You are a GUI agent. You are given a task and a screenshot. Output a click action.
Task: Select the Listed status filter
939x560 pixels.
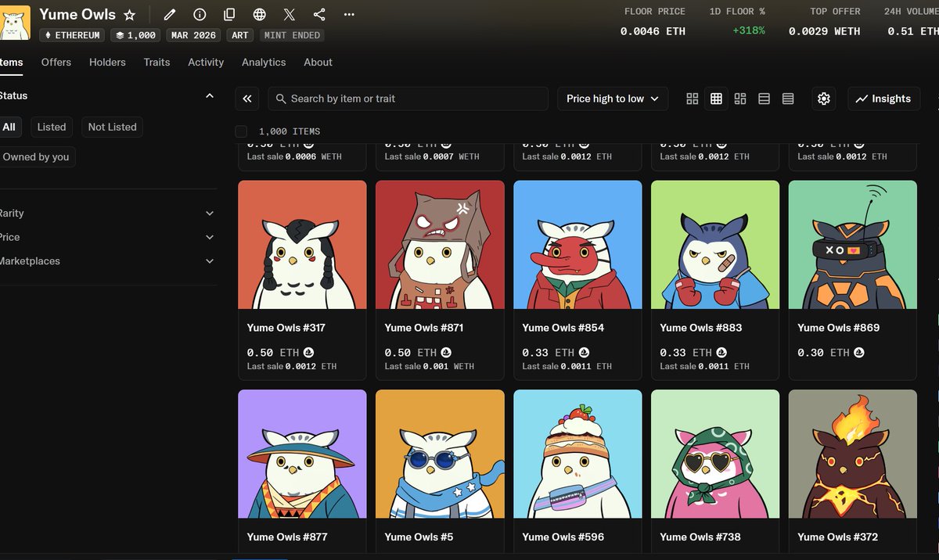(x=52, y=127)
